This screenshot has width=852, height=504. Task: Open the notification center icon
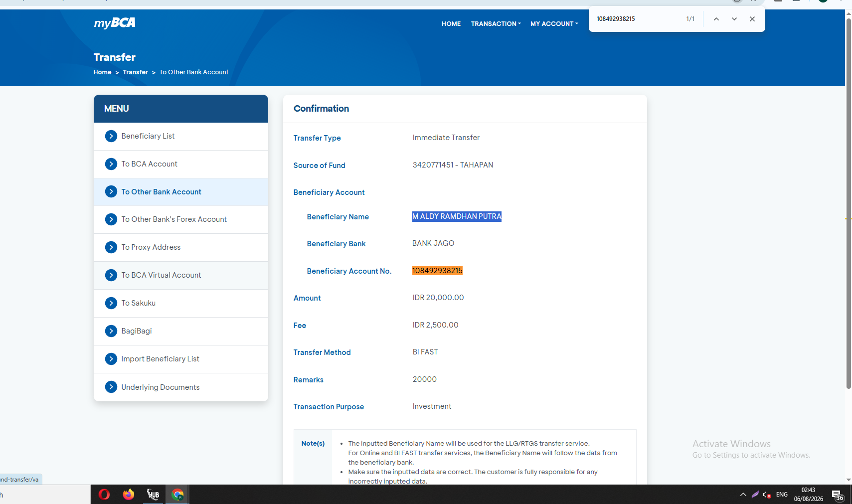[838, 495]
